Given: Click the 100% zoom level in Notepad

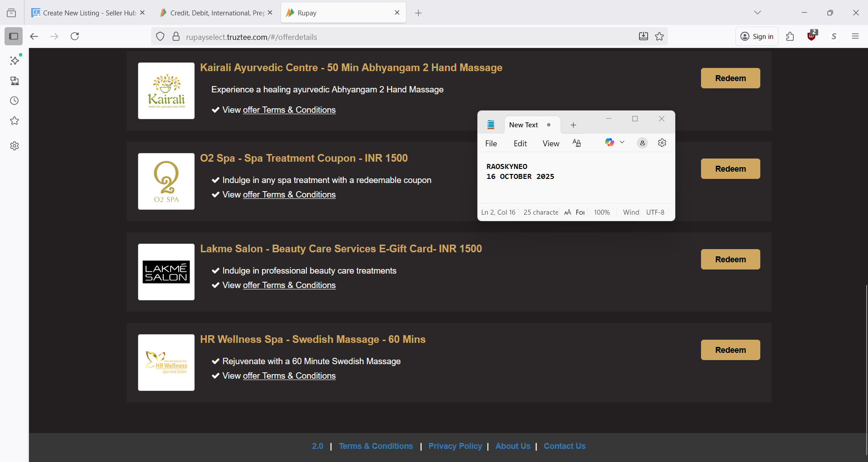Looking at the screenshot, I should 601,212.
